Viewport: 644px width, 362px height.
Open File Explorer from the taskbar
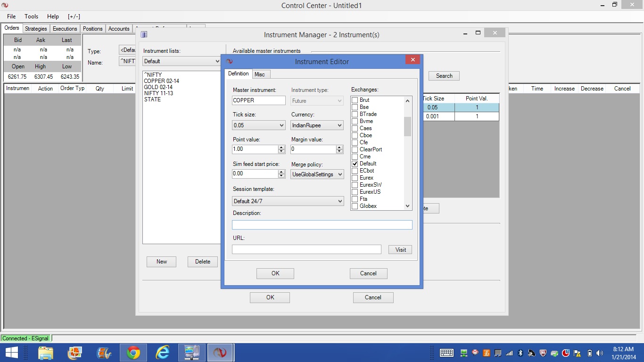pos(46,353)
